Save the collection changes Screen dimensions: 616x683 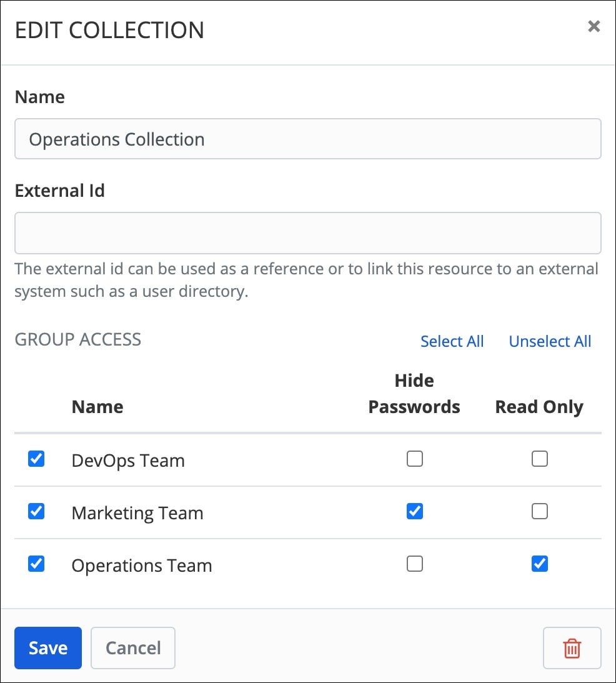point(47,648)
